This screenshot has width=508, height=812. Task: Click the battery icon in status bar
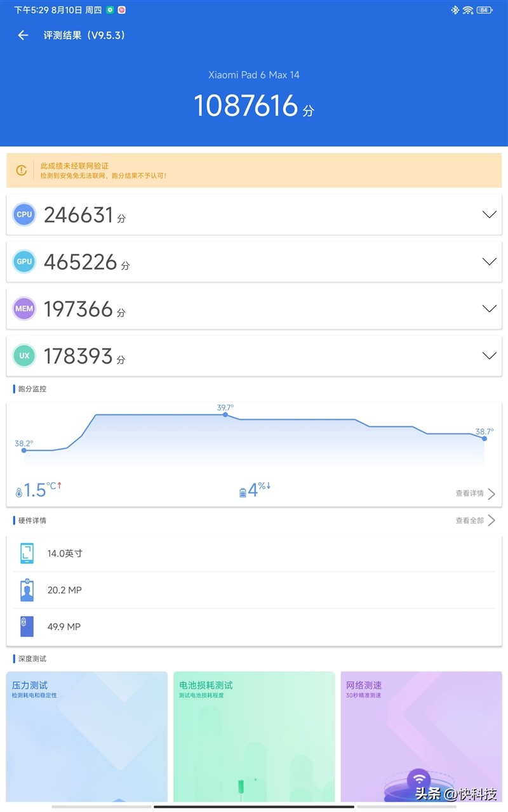pyautogui.click(x=485, y=10)
